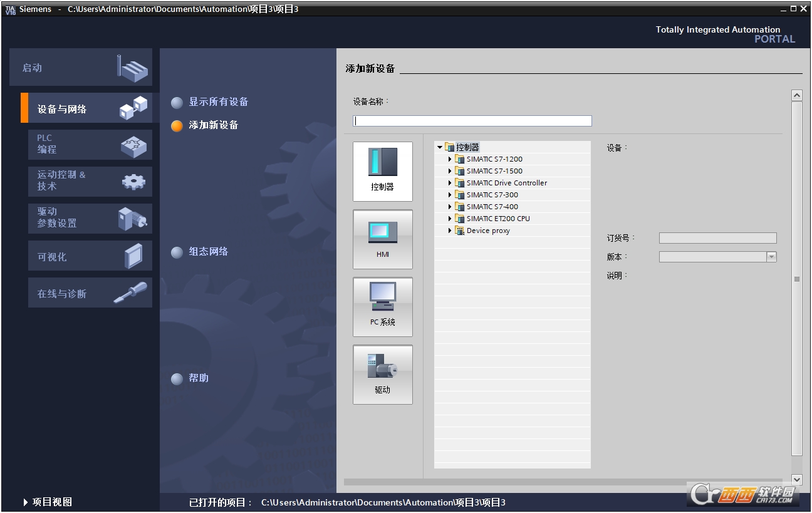Screen dimensions: 812x513
Task: Choose the PC 系统 device type button
Action: [x=383, y=307]
